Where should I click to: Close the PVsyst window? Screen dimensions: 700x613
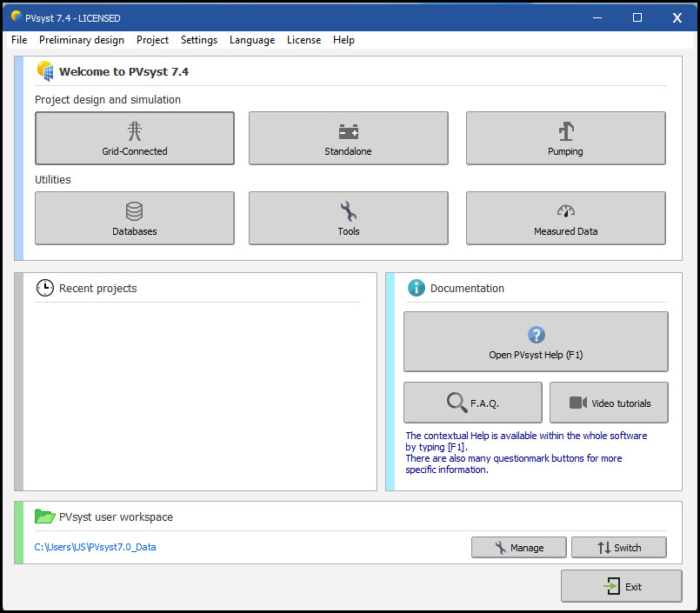pyautogui.click(x=677, y=17)
